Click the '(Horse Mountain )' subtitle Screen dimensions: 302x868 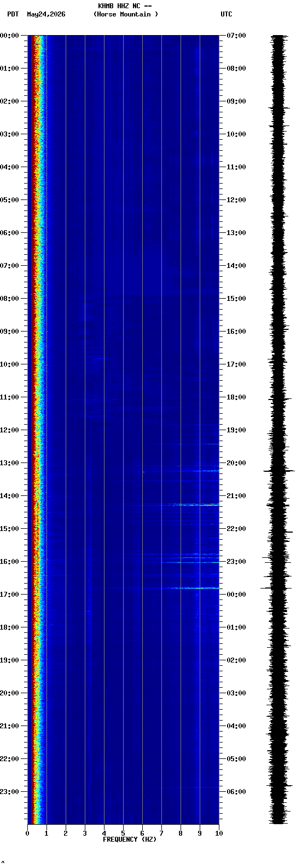pos(126,14)
